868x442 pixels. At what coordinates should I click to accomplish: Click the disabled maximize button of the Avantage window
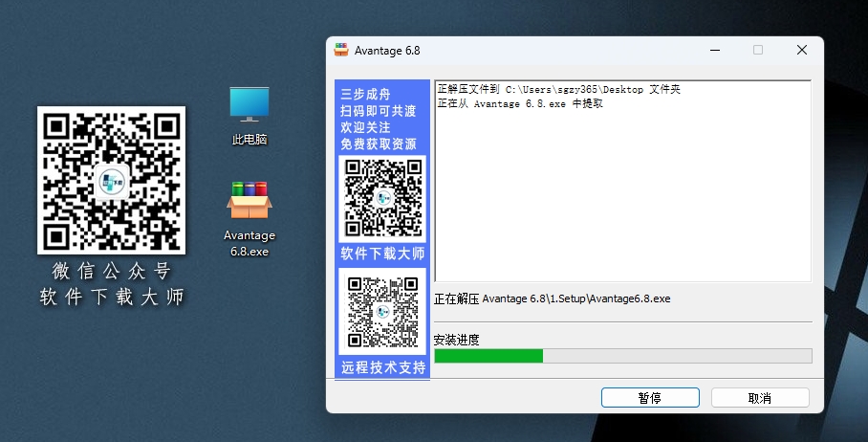point(758,50)
